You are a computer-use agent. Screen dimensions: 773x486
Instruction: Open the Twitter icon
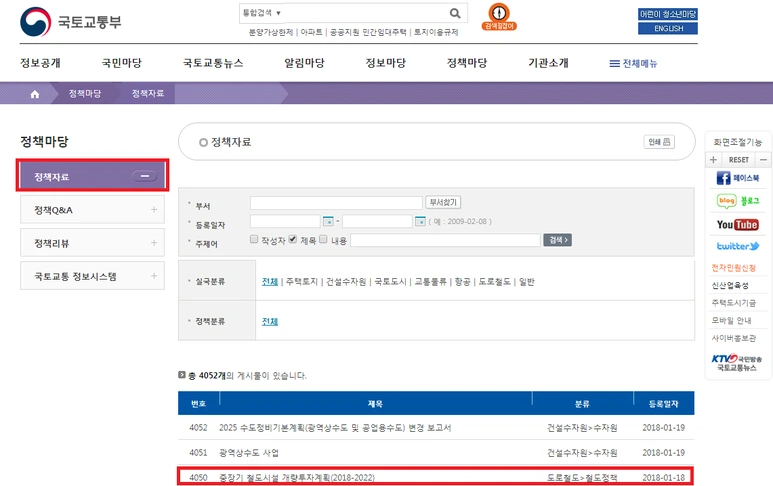pyautogui.click(x=738, y=246)
